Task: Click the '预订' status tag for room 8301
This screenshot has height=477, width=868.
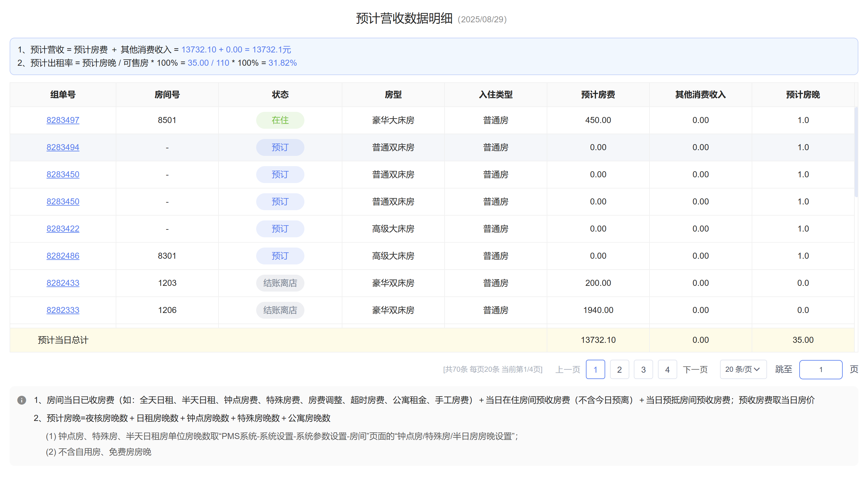Action: click(280, 256)
